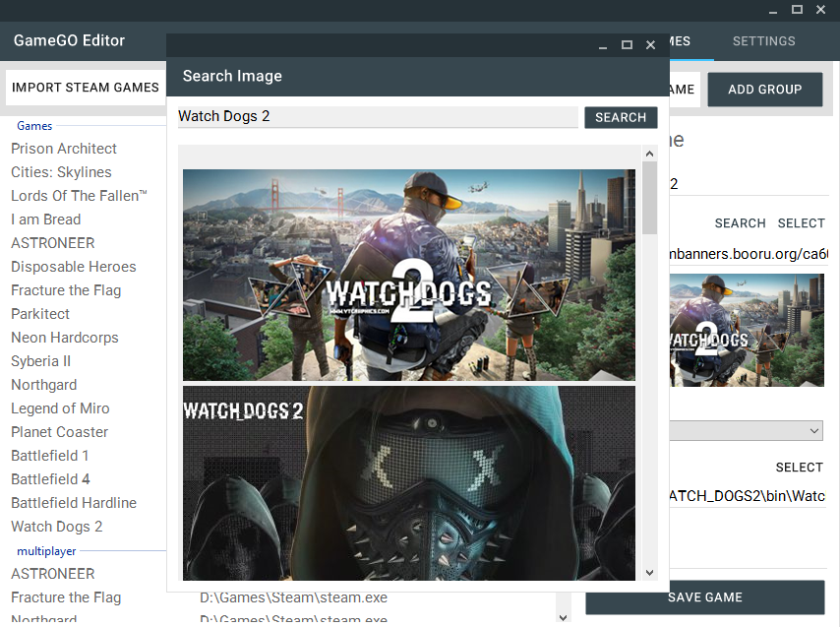Select Legend of Miro in game list

60,408
